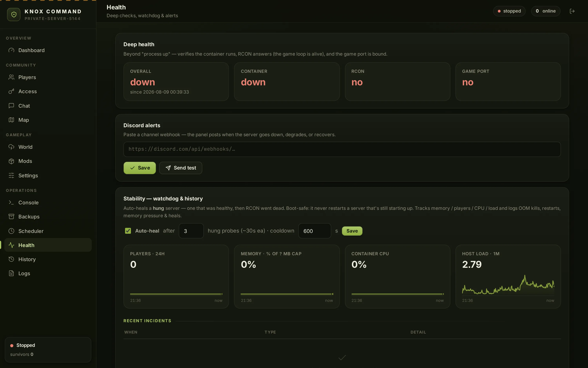Click the Settings sliders icon

click(x=11, y=175)
